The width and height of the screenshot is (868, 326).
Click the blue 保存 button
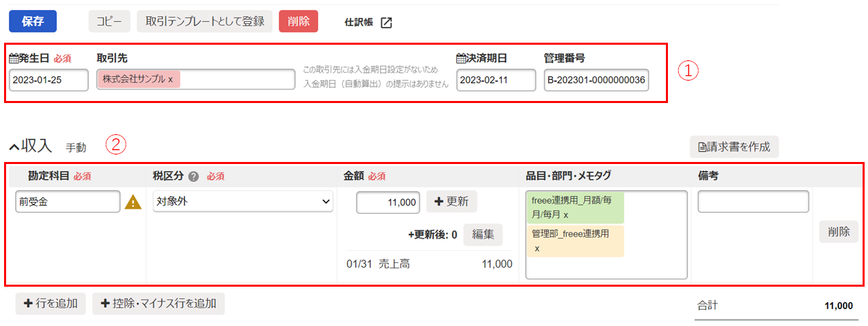(33, 22)
